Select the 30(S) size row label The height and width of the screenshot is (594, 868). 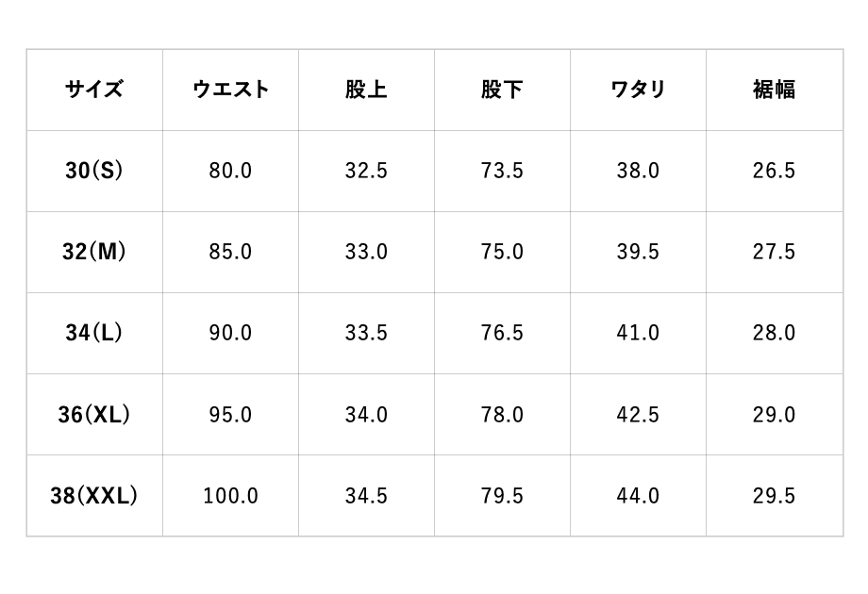pyautogui.click(x=94, y=171)
